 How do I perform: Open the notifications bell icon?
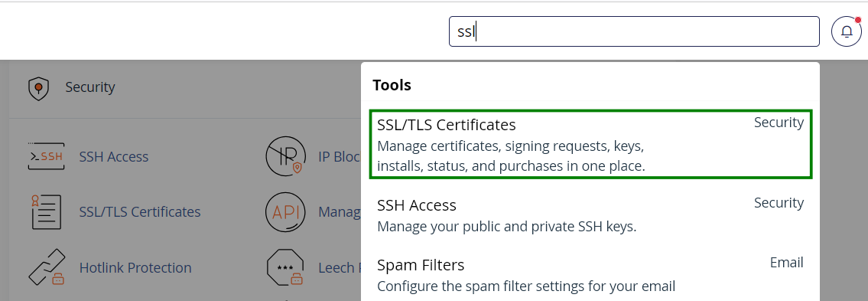847,31
